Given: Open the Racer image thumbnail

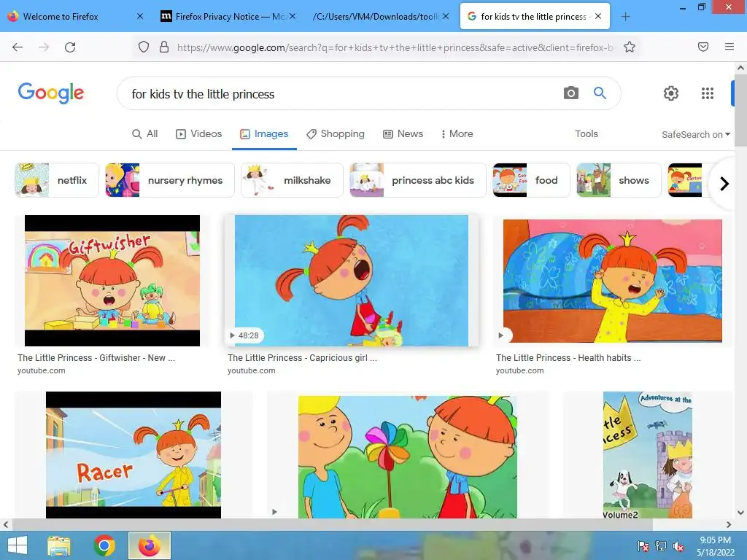Looking at the screenshot, I should [x=133, y=455].
